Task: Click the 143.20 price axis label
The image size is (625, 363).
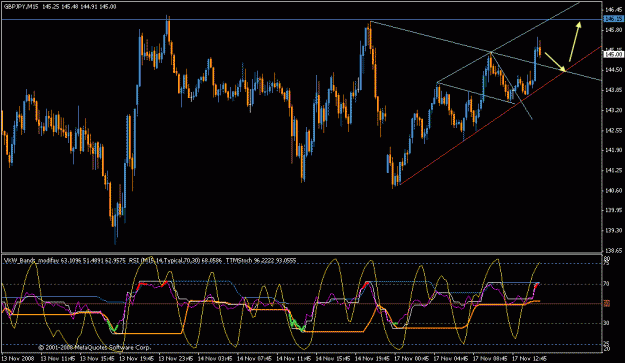Action: (x=613, y=110)
